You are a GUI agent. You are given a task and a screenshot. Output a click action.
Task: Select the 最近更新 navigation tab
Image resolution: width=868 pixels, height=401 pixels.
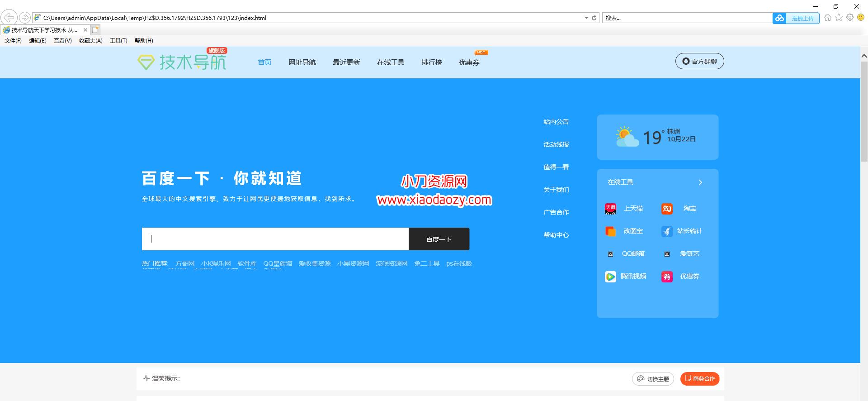point(346,62)
